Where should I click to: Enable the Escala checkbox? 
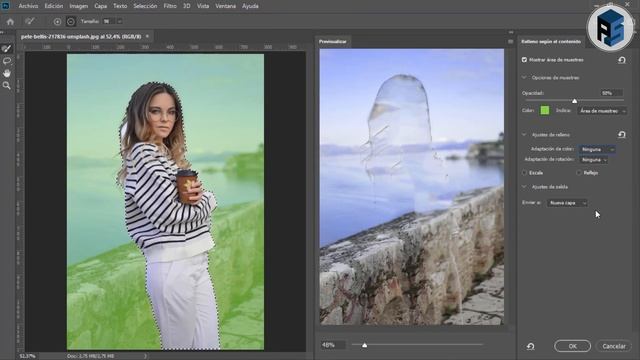coord(524,173)
